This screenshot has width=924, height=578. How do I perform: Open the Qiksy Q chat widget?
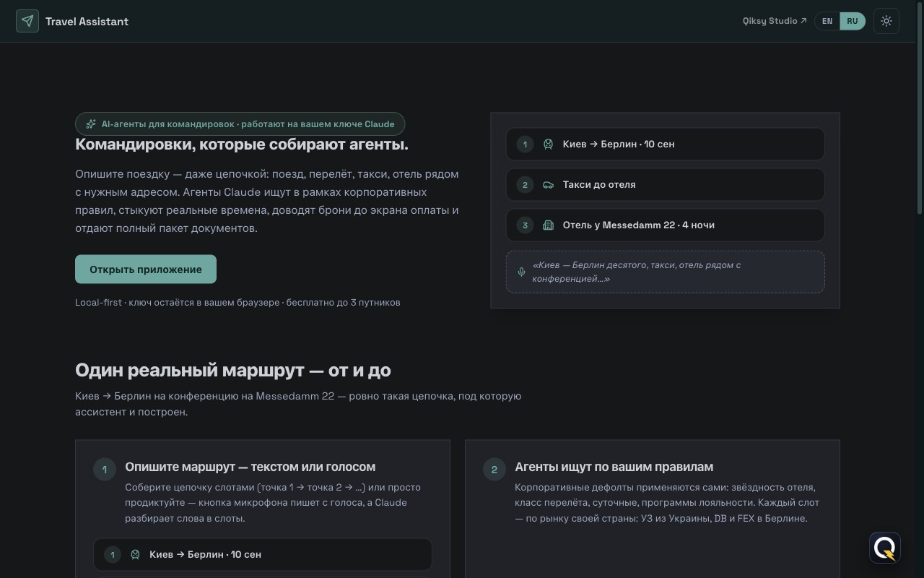pyautogui.click(x=885, y=548)
